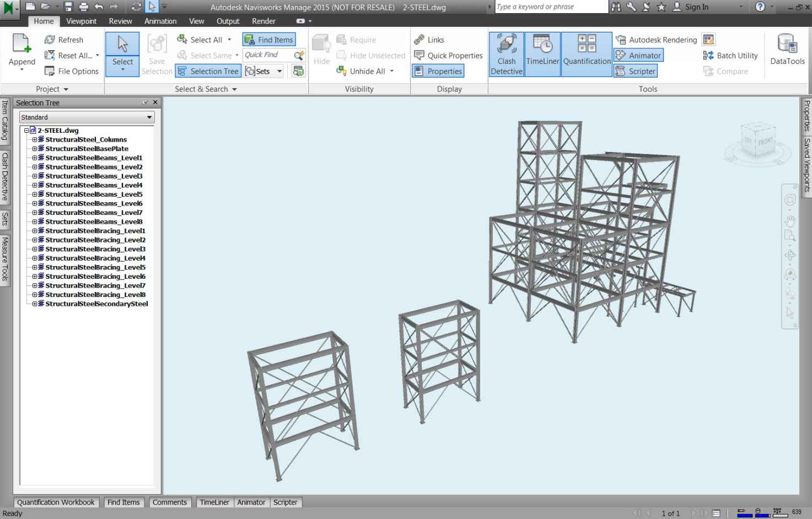Switch to the Animation ribbon tab
Image resolution: width=812 pixels, height=519 pixels.
tap(160, 21)
